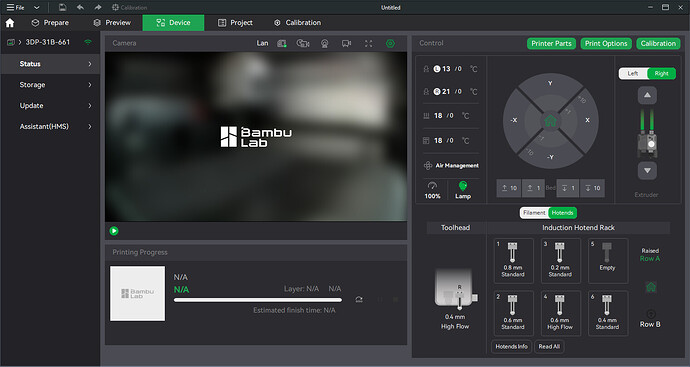Image resolution: width=690 pixels, height=367 pixels.
Task: Set right nozzle temperature (21 /0)
Action: point(451,92)
